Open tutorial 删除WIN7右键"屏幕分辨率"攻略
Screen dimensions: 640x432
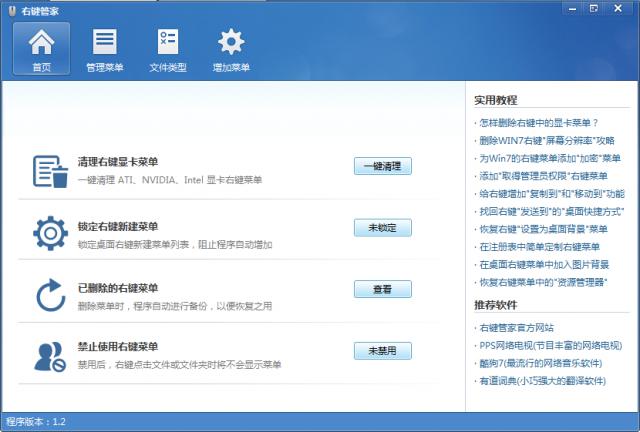point(547,140)
